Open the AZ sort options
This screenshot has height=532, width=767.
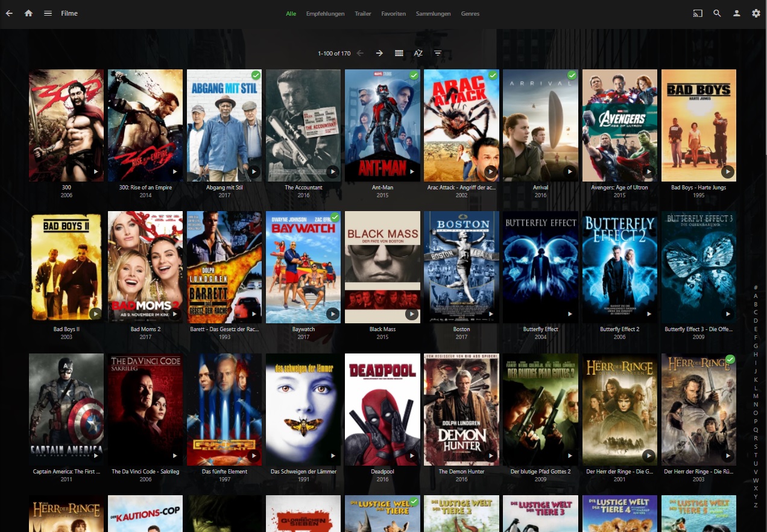click(x=418, y=53)
